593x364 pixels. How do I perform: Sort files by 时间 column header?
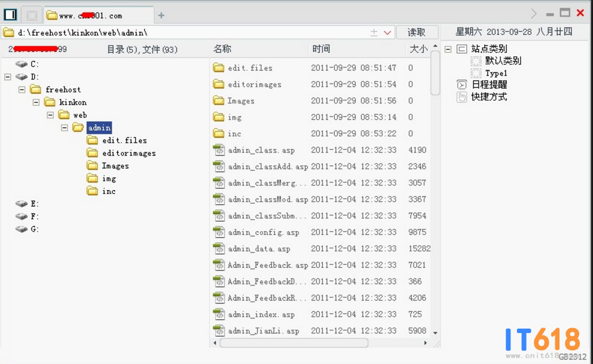click(x=321, y=49)
